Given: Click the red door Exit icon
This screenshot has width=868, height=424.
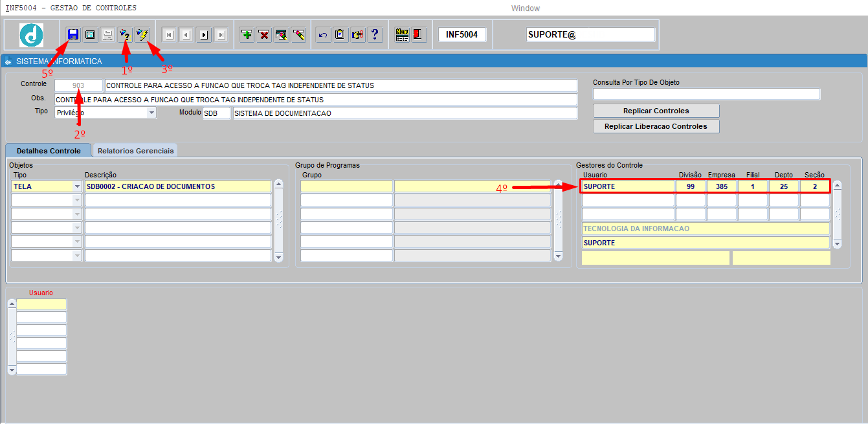Looking at the screenshot, I should tap(419, 34).
